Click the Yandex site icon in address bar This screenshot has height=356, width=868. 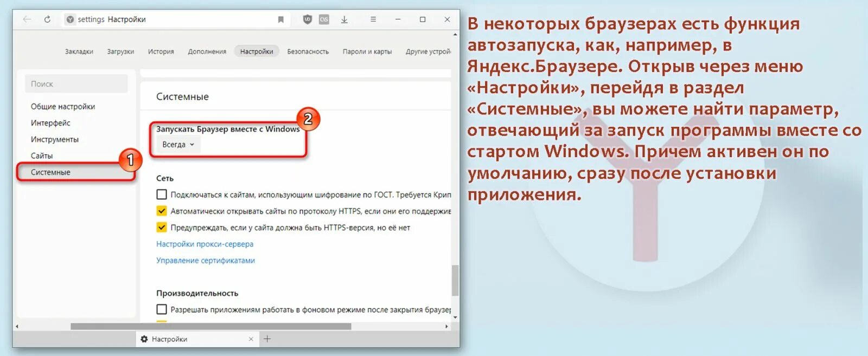tap(70, 20)
